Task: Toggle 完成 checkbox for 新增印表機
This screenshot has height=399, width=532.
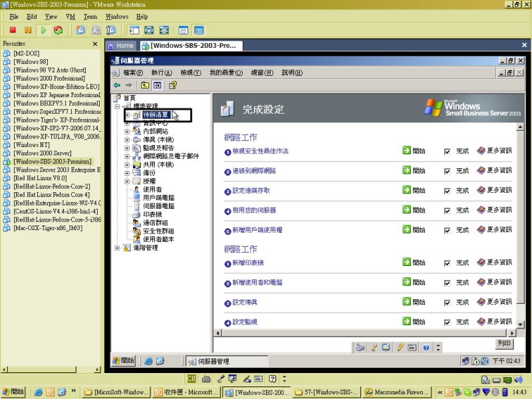Action: pos(447,263)
